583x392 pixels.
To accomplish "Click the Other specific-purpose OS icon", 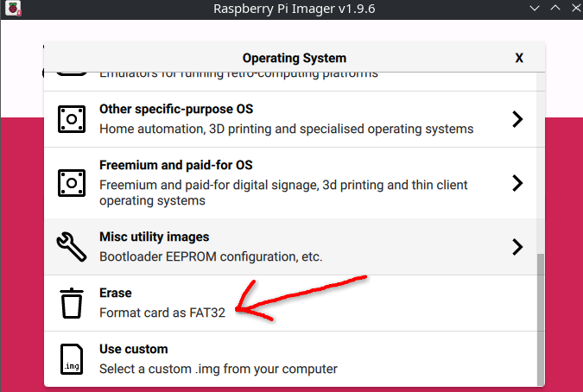I will click(x=72, y=119).
